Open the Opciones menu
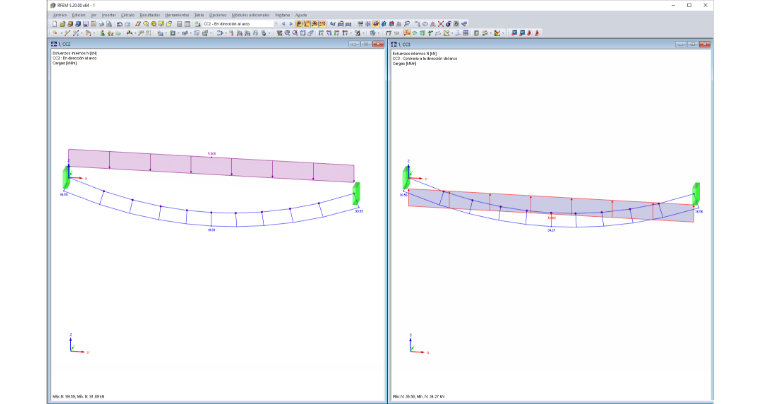This screenshot has height=404, width=760. (218, 15)
